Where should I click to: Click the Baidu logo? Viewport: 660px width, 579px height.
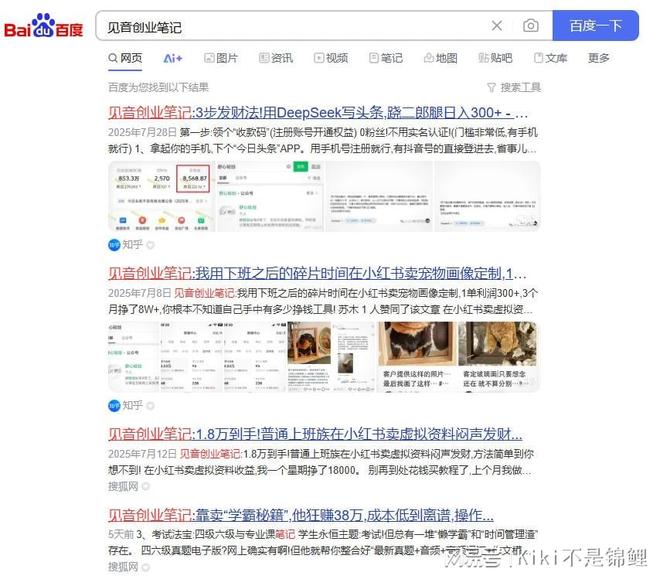43,26
